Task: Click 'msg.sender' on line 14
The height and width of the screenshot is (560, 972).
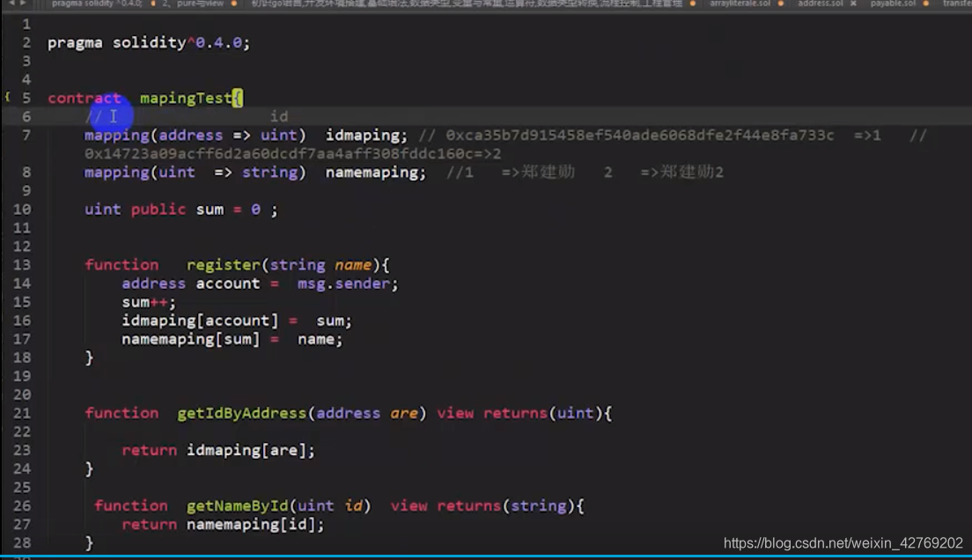Action: (x=343, y=284)
